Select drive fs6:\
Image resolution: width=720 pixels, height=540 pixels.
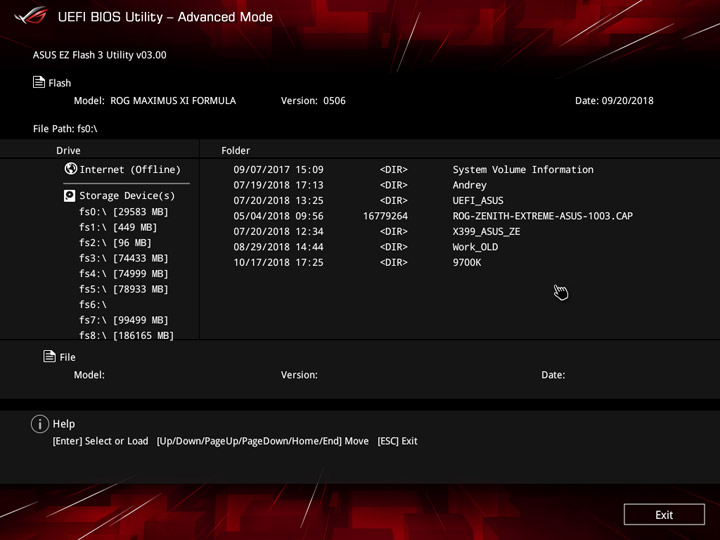[x=93, y=304]
